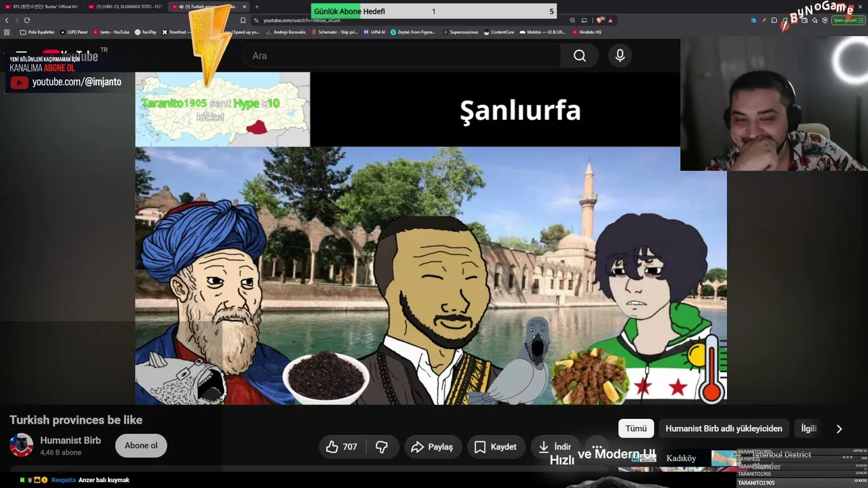Image resolution: width=868 pixels, height=488 pixels.
Task: Open the 'Schematic - Ship pri...' bookmark
Action: pyautogui.click(x=334, y=32)
